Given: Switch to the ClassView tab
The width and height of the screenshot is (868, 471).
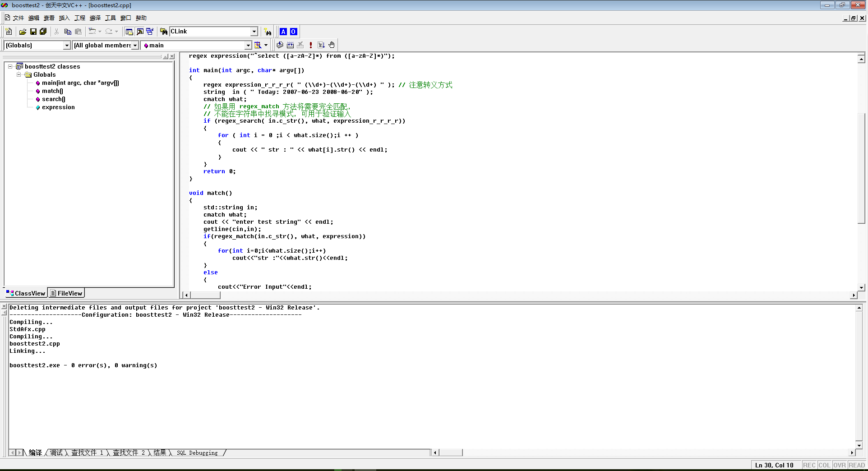Looking at the screenshot, I should [x=26, y=293].
